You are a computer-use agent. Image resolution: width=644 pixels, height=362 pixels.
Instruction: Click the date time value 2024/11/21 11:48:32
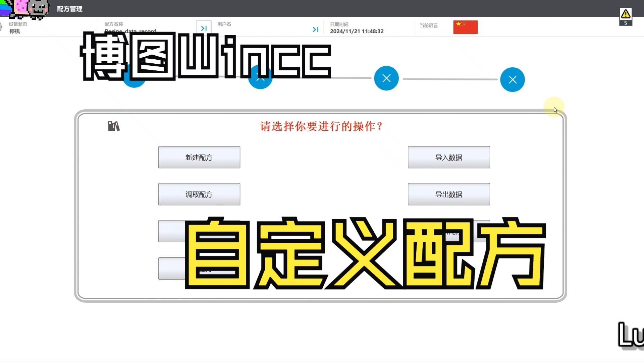point(357,31)
